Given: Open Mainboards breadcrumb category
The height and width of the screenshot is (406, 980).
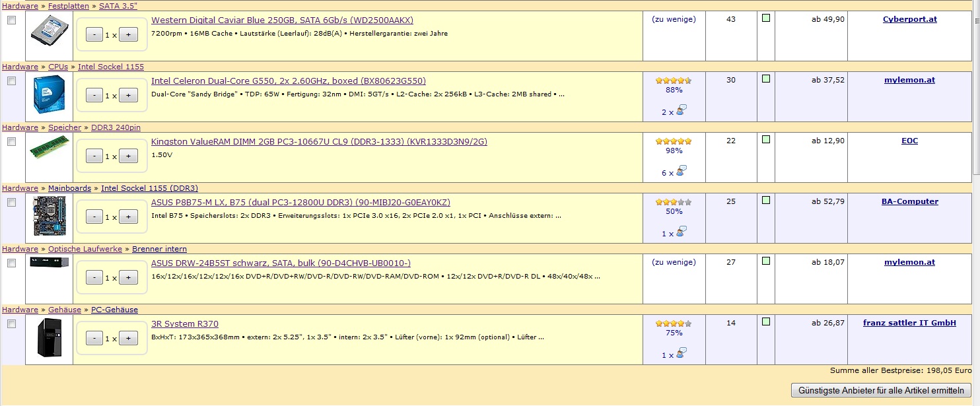Looking at the screenshot, I should pyautogui.click(x=69, y=188).
